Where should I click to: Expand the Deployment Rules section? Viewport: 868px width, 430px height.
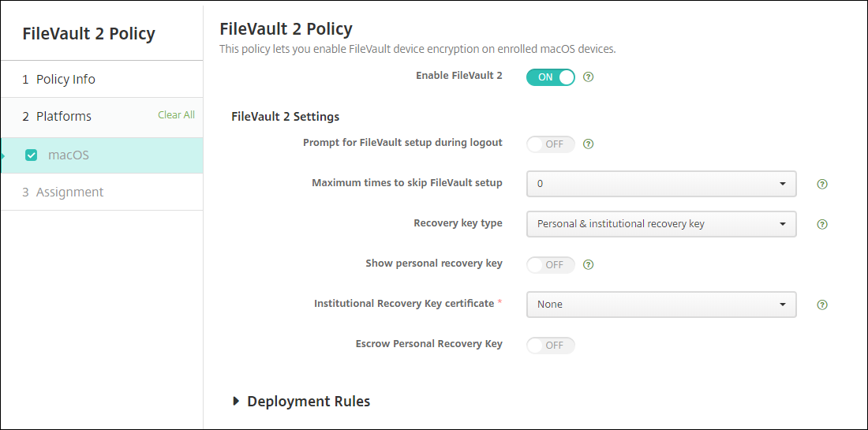[x=301, y=401]
